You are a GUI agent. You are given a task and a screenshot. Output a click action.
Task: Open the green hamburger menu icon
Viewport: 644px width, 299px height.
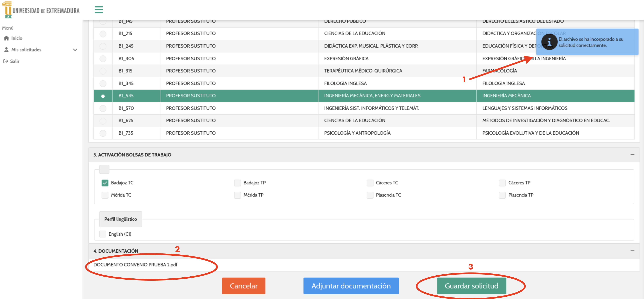coord(99,10)
